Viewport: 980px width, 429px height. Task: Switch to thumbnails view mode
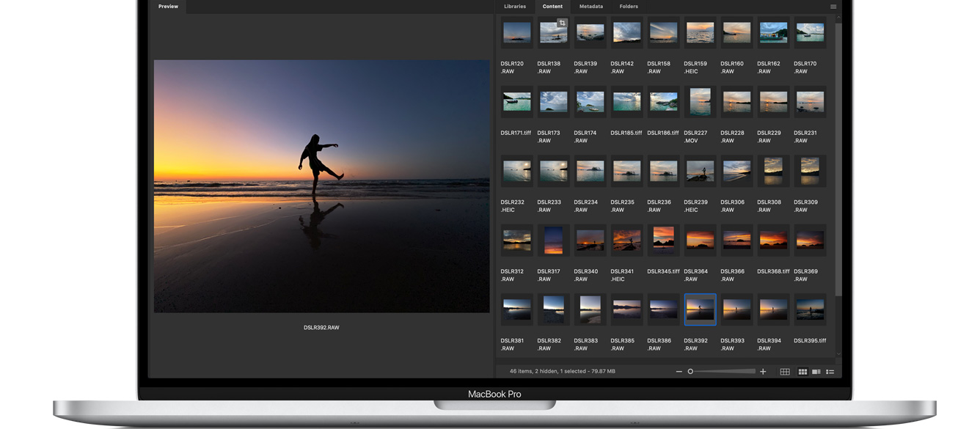point(802,372)
